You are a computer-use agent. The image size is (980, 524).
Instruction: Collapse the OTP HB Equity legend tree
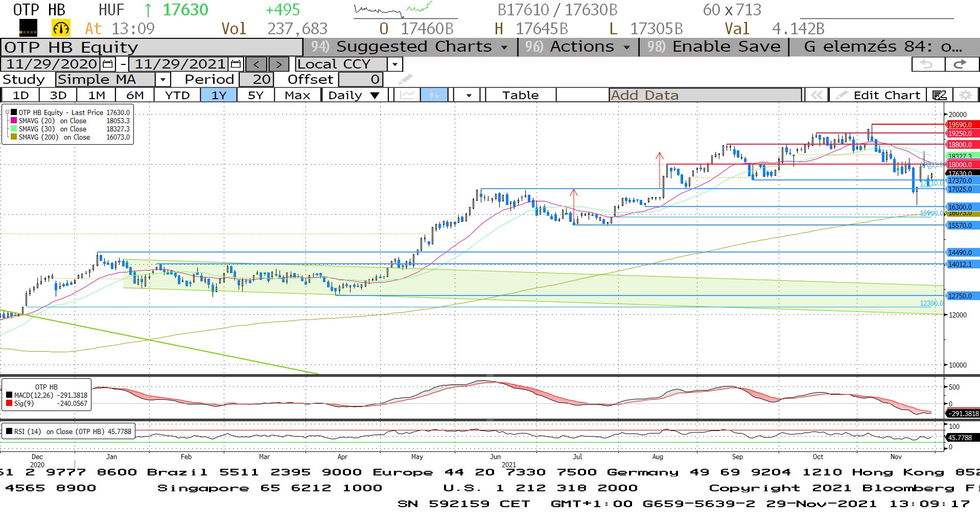[7, 112]
